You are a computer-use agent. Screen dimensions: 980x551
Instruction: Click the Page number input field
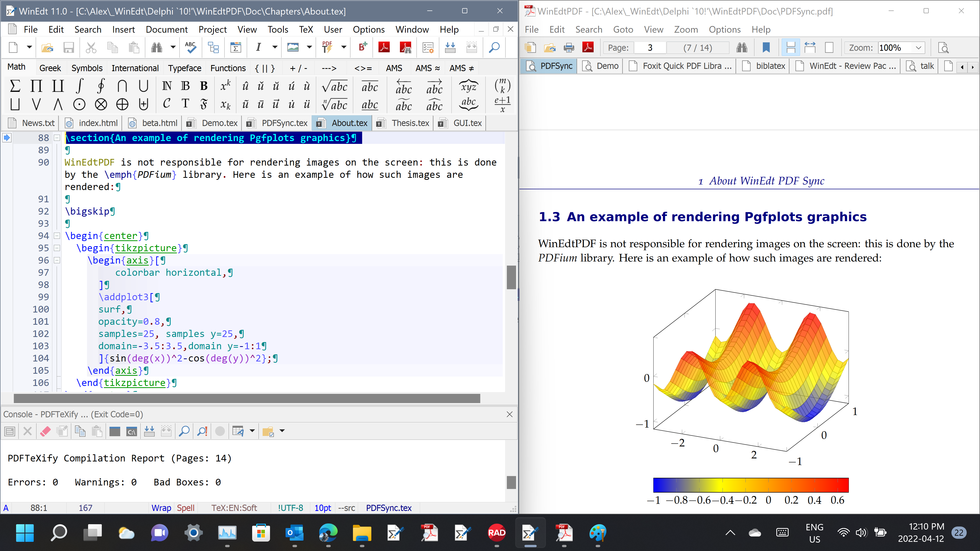(650, 47)
